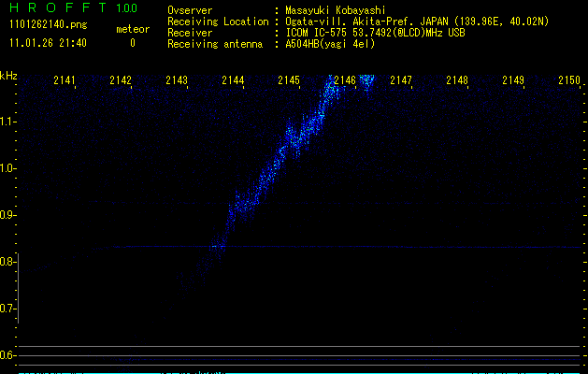
Task: Click the 1.1 kHz frequency label
Action: (7, 122)
